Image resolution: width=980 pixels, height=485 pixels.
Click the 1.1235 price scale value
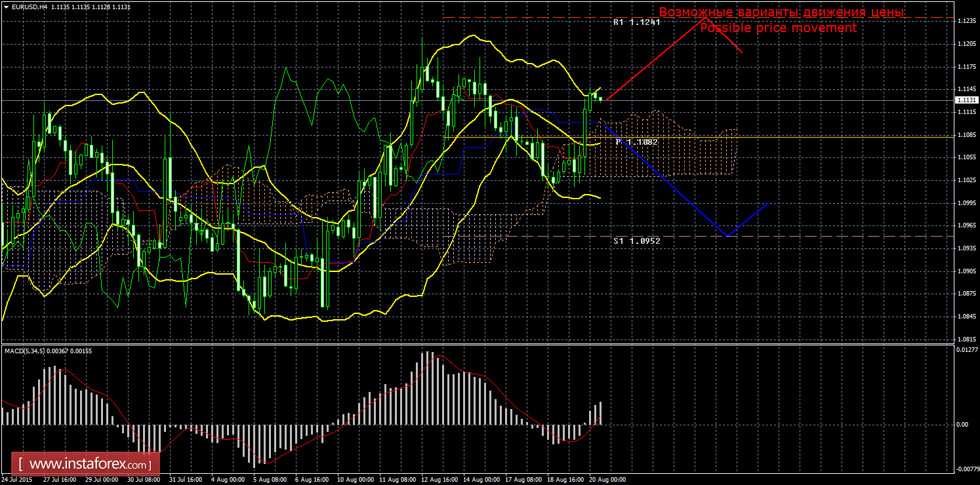coord(966,22)
